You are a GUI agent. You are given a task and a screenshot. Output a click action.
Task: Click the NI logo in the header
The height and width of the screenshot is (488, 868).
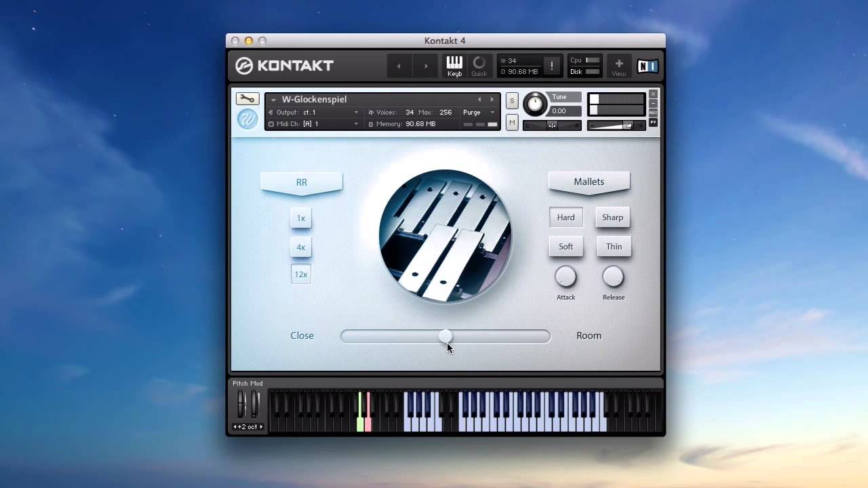tap(648, 66)
